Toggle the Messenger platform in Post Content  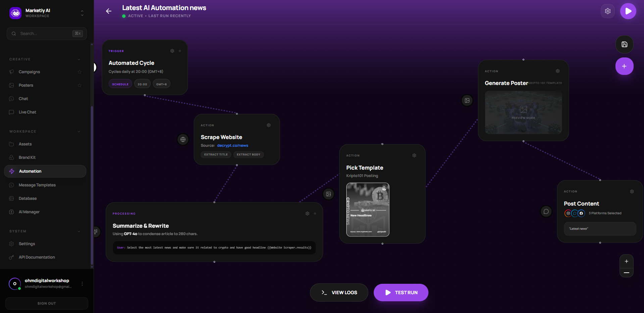pyautogui.click(x=575, y=213)
